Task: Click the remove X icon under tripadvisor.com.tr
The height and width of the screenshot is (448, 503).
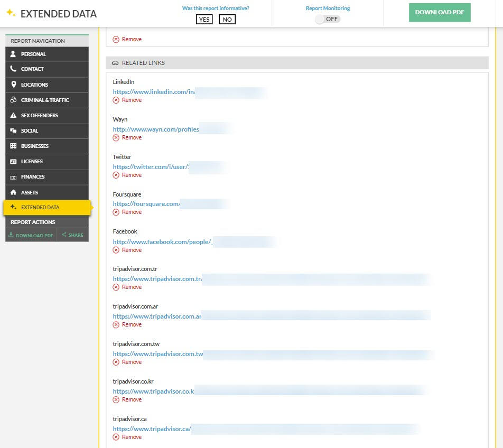Action: click(116, 287)
